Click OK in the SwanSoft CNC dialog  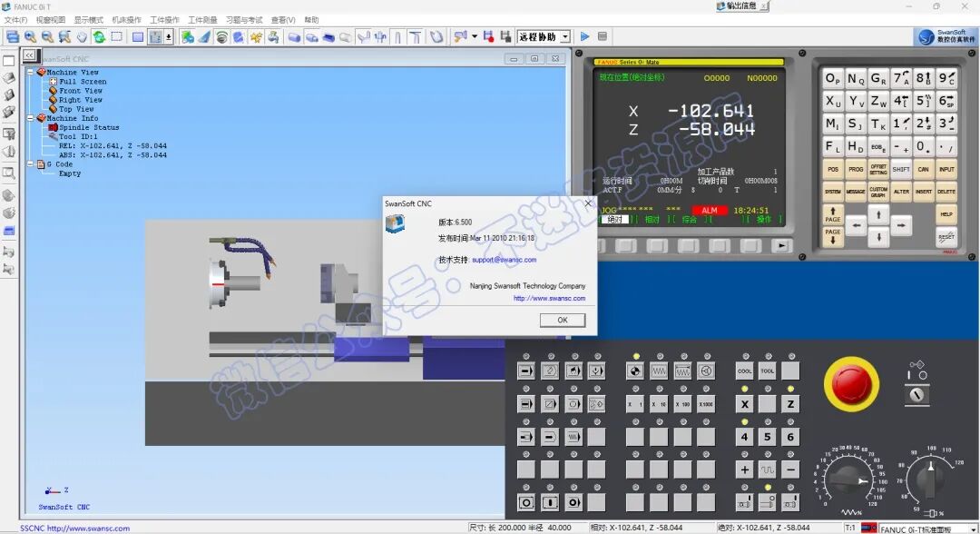click(x=563, y=321)
